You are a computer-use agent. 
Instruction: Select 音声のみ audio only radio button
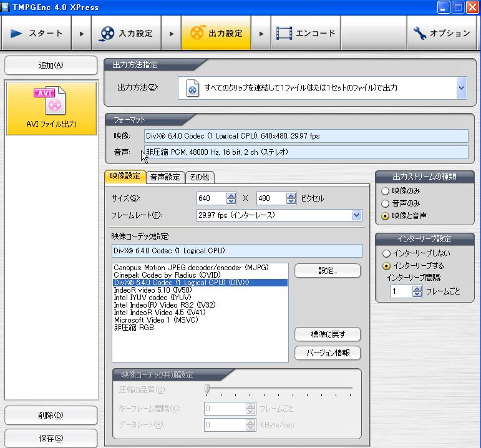point(386,203)
